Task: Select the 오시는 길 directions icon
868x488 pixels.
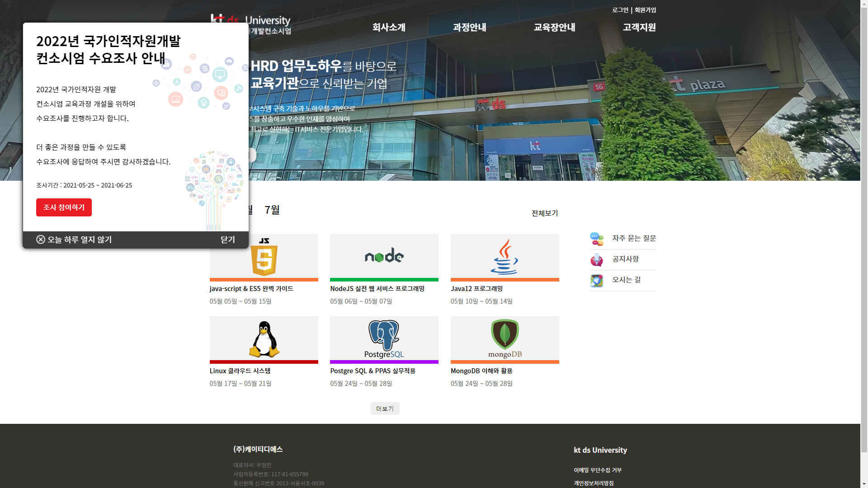Action: (597, 280)
